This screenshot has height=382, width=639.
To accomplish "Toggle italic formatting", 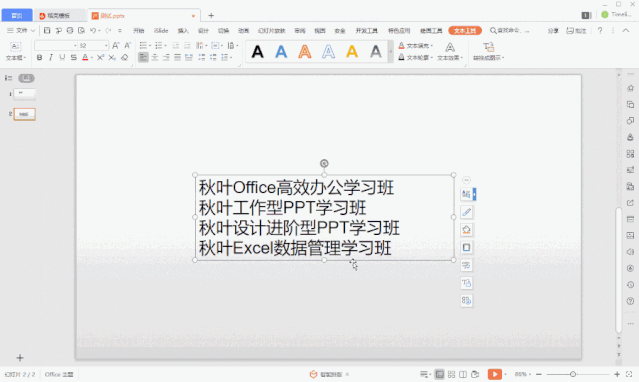I will click(51, 57).
